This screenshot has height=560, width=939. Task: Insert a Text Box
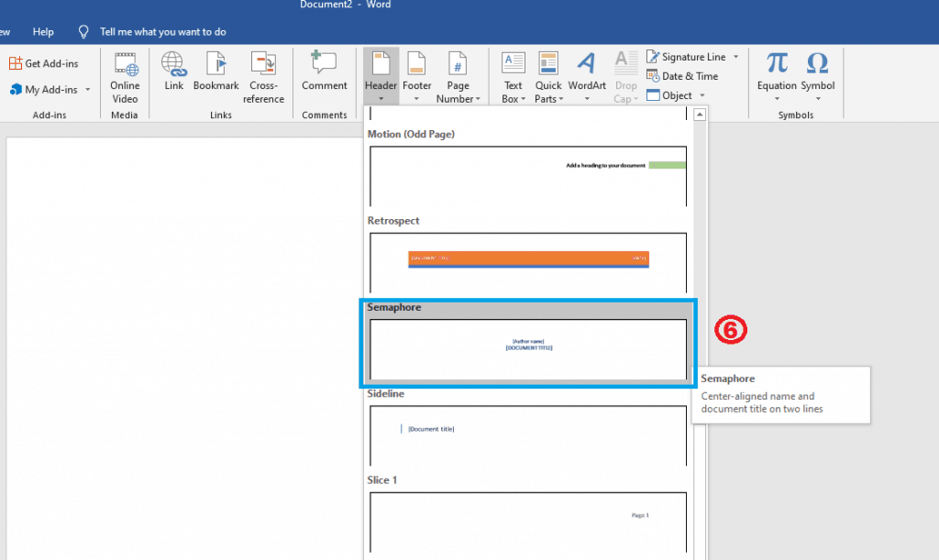514,78
